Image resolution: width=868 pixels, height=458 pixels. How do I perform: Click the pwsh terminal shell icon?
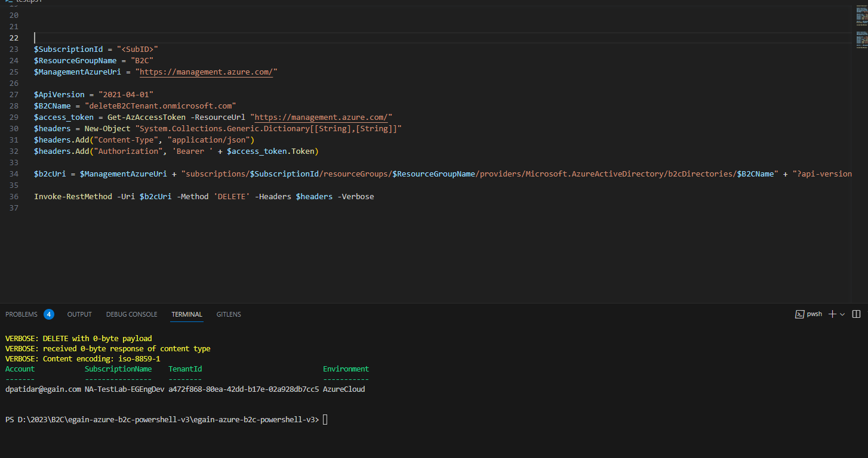pos(800,314)
